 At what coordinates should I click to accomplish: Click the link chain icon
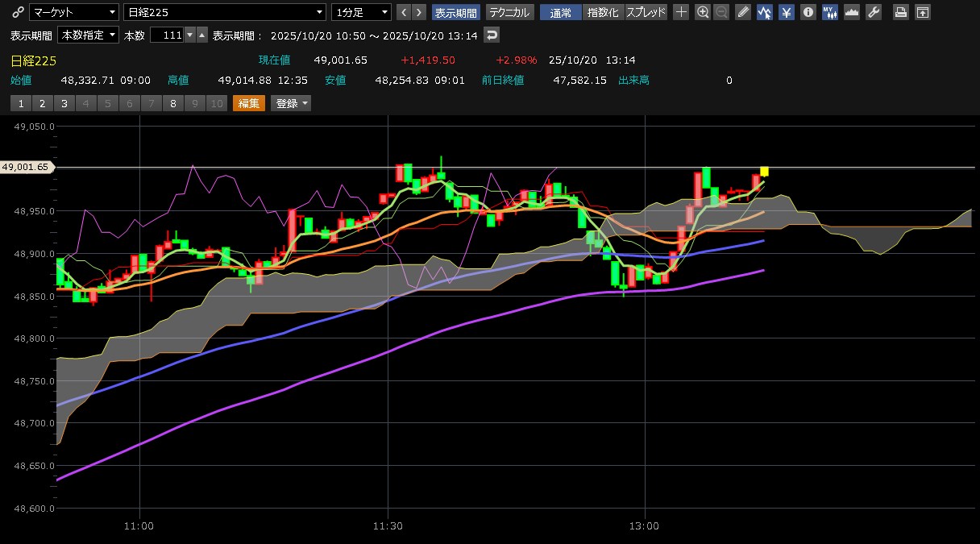click(19, 12)
